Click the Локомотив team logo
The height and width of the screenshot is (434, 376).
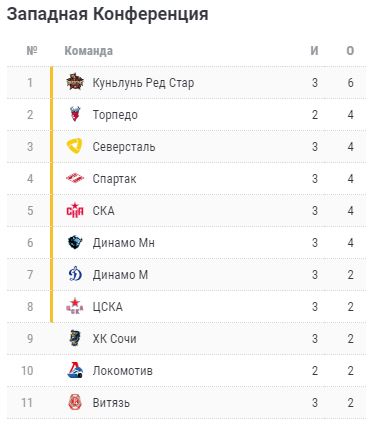tap(75, 370)
